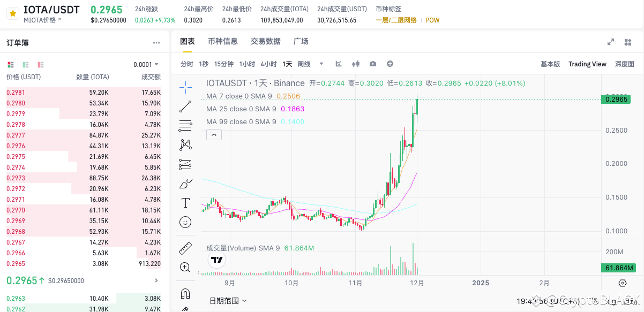Change the candlestick chart type
The width and height of the screenshot is (644, 312).
(356, 64)
